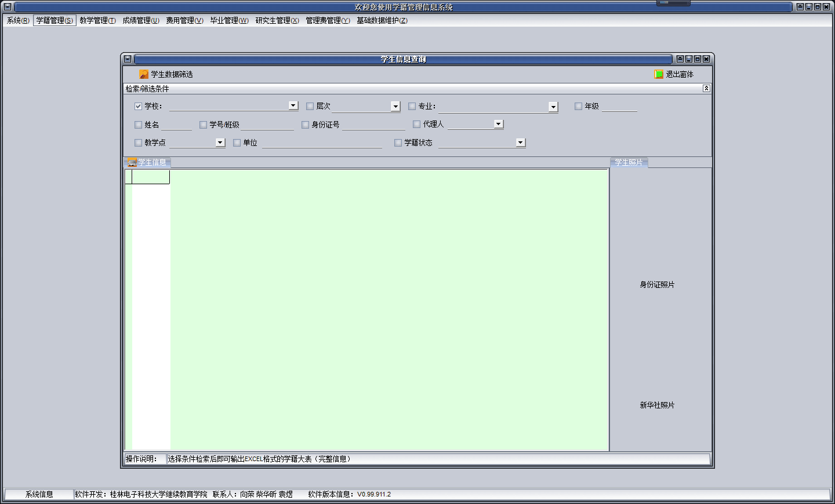Click the 学生信息 tab icon
This screenshot has width=835, height=504.
tap(132, 163)
